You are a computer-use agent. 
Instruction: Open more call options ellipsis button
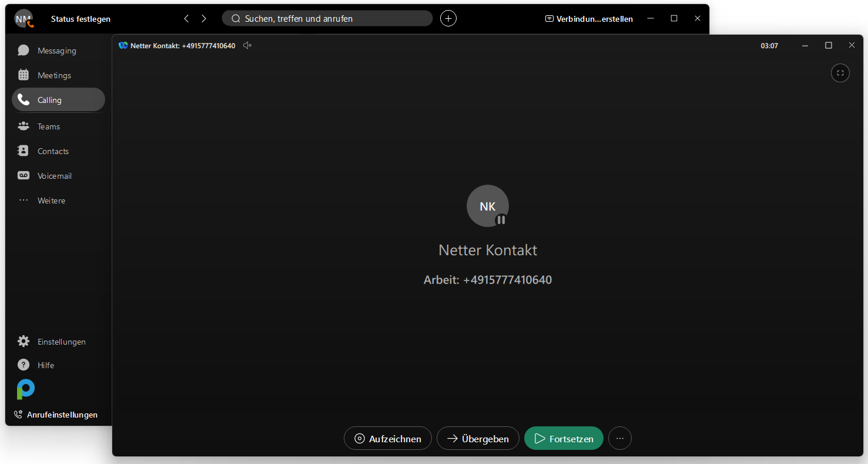pos(620,439)
